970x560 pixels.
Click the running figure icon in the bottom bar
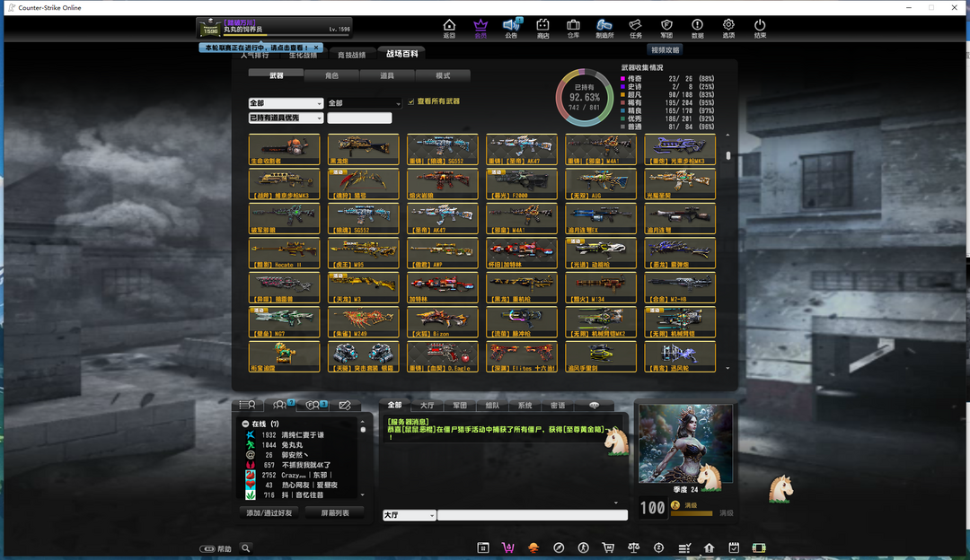pyautogui.click(x=584, y=547)
